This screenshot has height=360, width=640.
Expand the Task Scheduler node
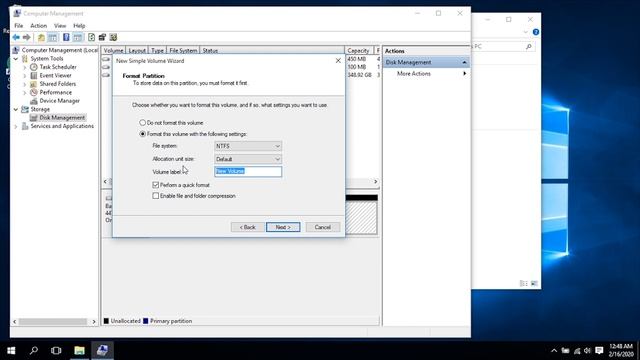coord(25,67)
